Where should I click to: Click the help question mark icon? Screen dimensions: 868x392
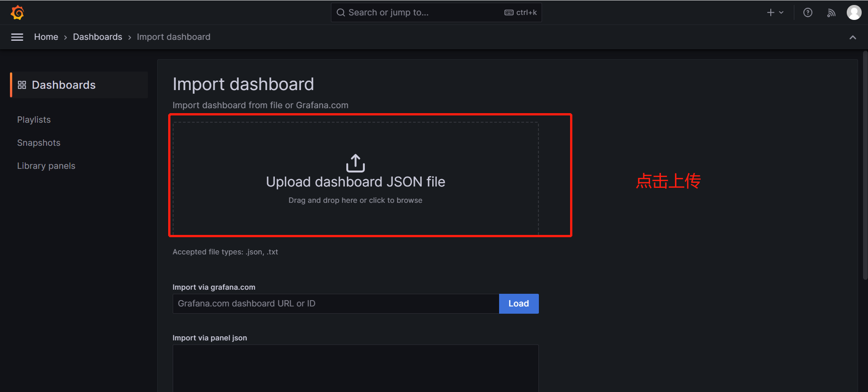pyautogui.click(x=808, y=13)
